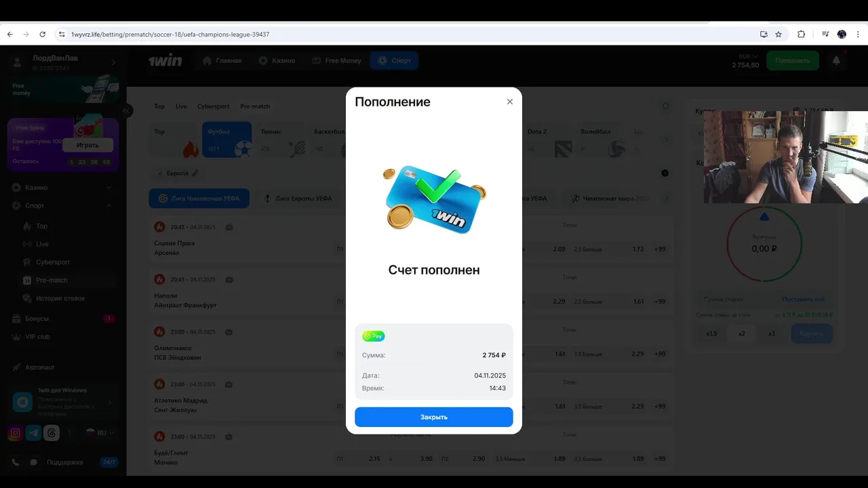
Task: Select Pre-match in the sidebar
Action: 67,280
